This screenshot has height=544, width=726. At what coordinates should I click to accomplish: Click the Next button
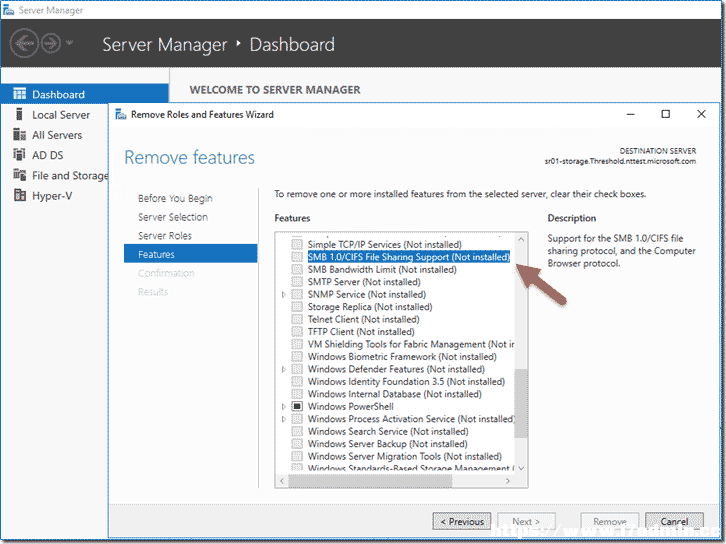point(526,522)
